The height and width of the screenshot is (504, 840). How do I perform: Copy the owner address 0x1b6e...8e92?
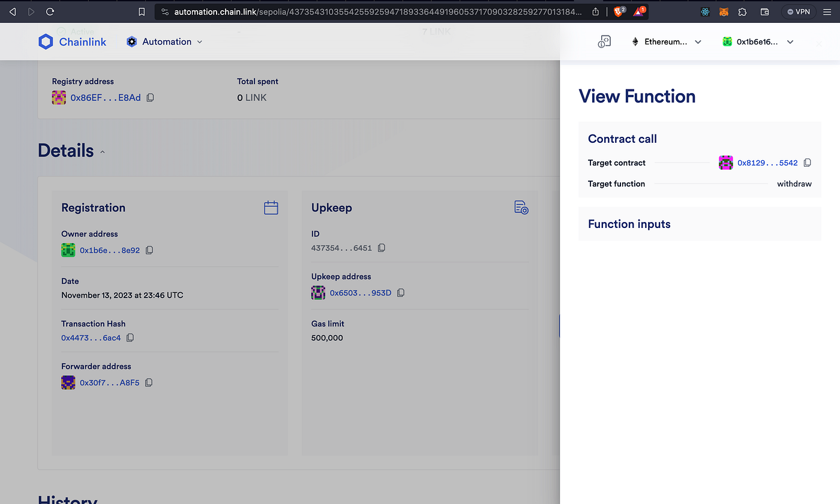click(x=149, y=250)
